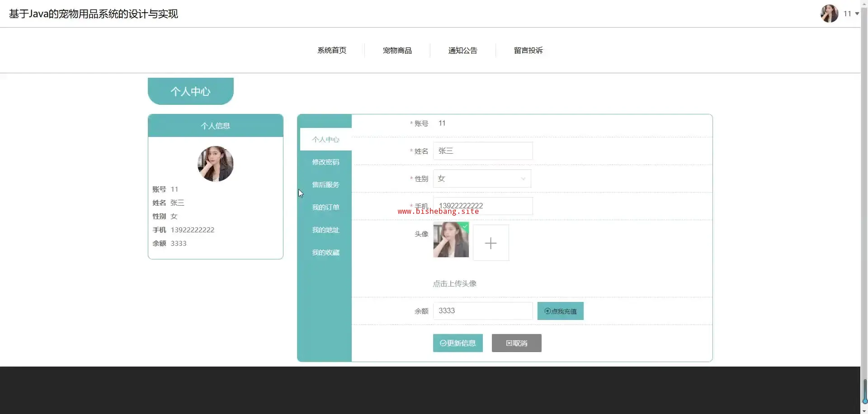The height and width of the screenshot is (414, 868).
Task: Click the username 11 in top-right header
Action: pos(847,14)
